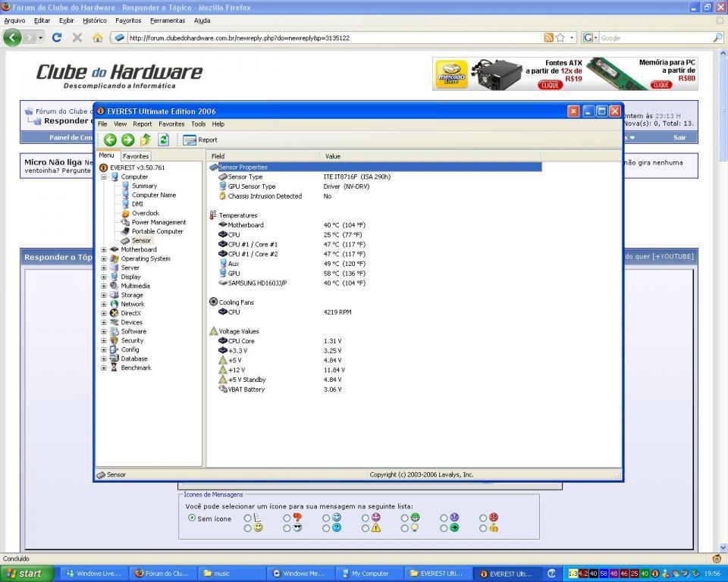Click EVEREST's green forward arrow
Viewport: 728px width, 582px height.
coord(127,139)
